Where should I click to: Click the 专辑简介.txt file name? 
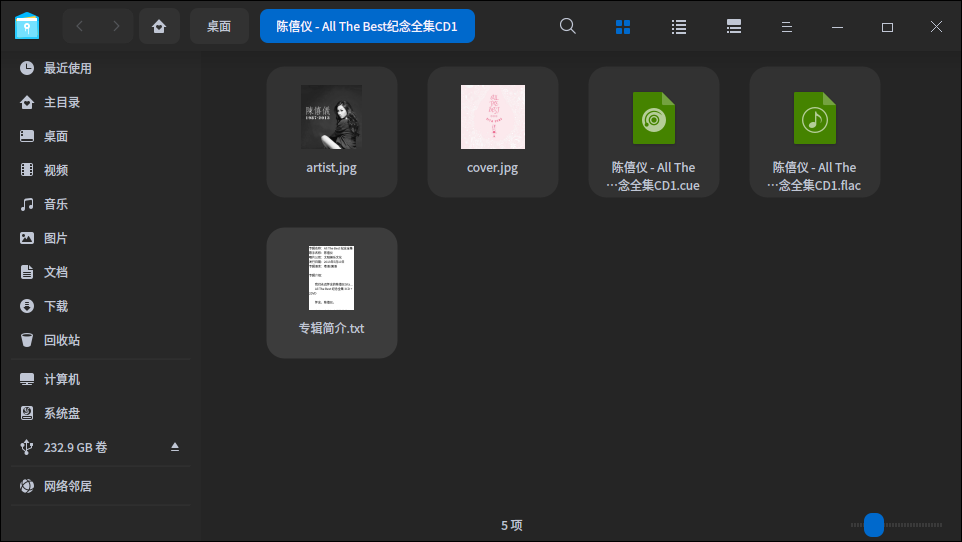(x=331, y=328)
